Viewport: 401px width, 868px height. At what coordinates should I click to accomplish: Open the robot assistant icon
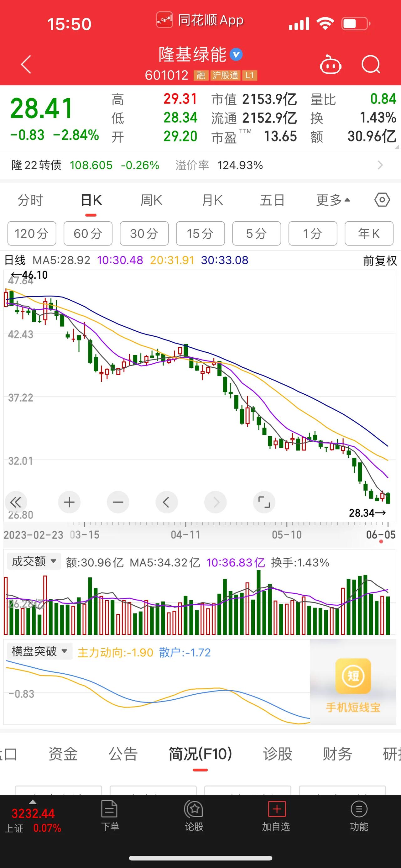[330, 64]
